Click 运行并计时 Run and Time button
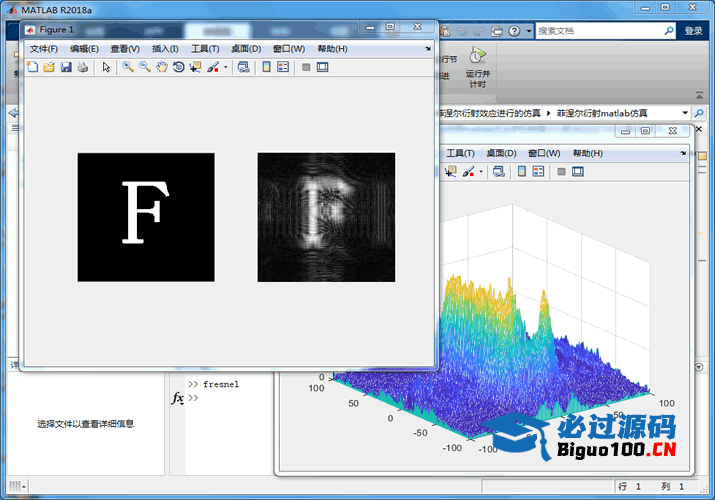The width and height of the screenshot is (715, 500). point(477,67)
